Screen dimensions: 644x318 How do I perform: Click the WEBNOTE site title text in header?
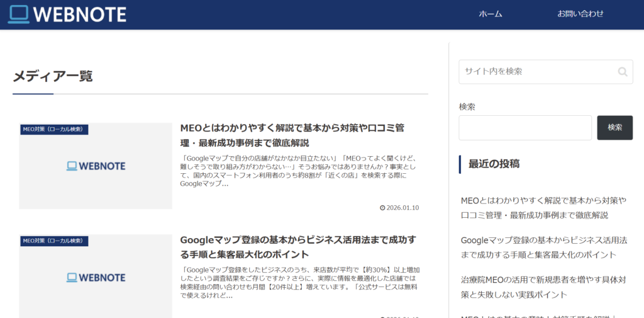pyautogui.click(x=80, y=14)
